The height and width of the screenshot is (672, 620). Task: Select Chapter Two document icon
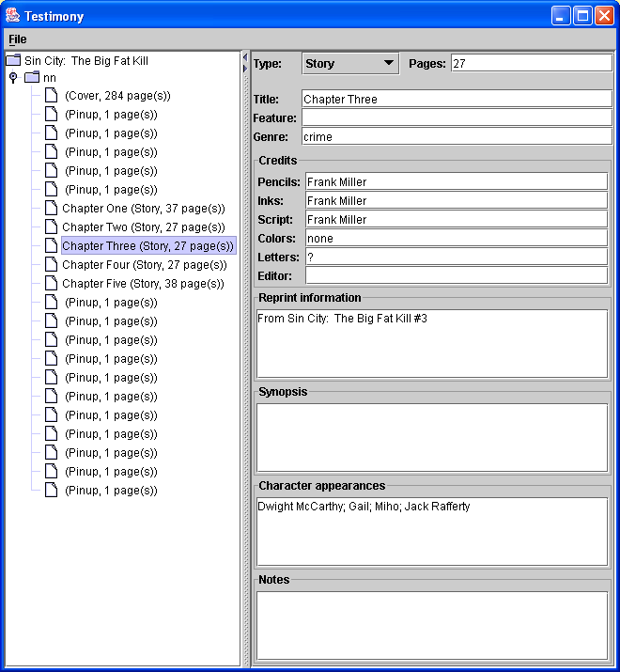point(52,227)
